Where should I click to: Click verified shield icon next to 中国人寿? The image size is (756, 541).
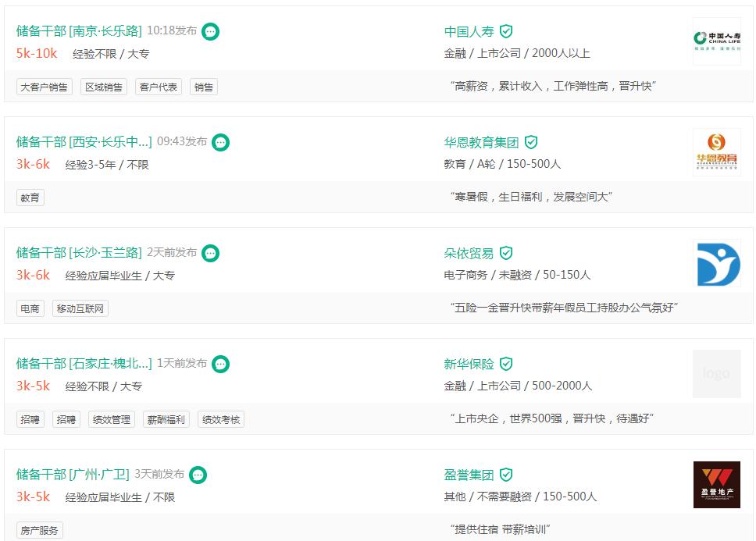[x=506, y=30]
